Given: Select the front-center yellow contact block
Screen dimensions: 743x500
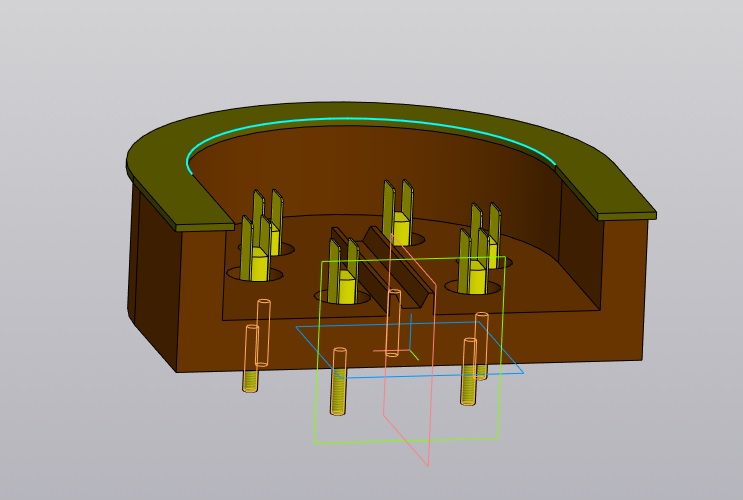Looking at the screenshot, I should pos(345,284).
